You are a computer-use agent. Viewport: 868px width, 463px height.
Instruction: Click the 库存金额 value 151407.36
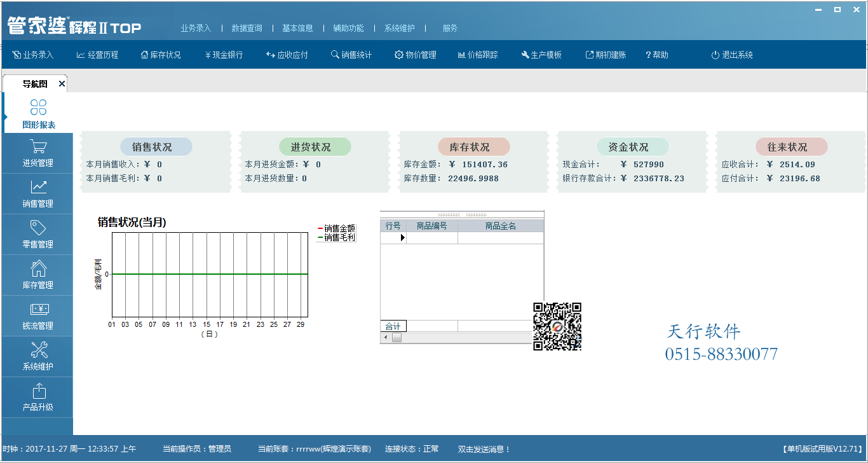point(485,165)
